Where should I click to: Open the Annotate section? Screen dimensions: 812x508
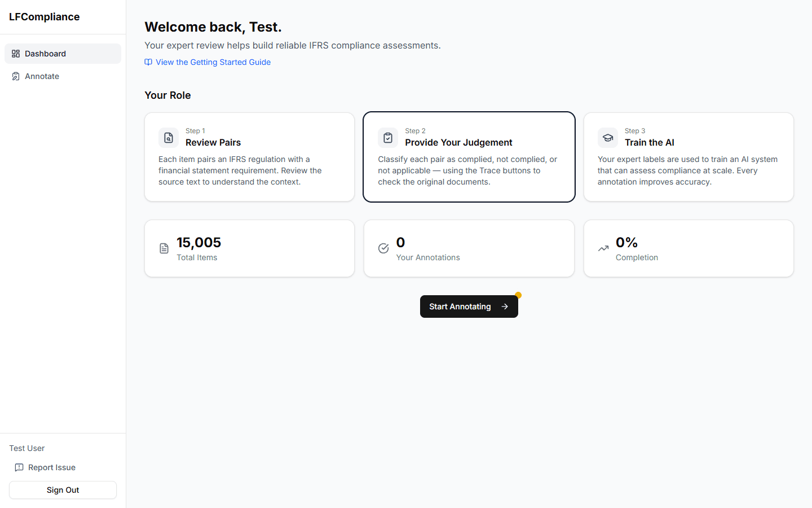tap(42, 76)
